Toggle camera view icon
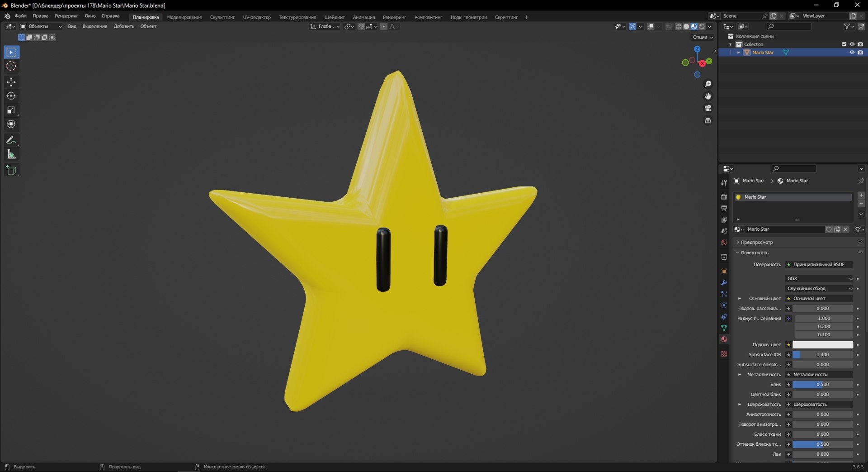 tap(708, 108)
